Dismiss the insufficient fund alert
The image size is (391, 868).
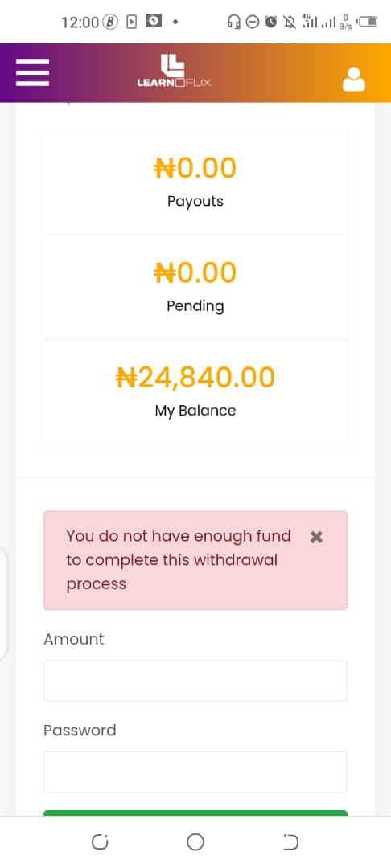(316, 536)
